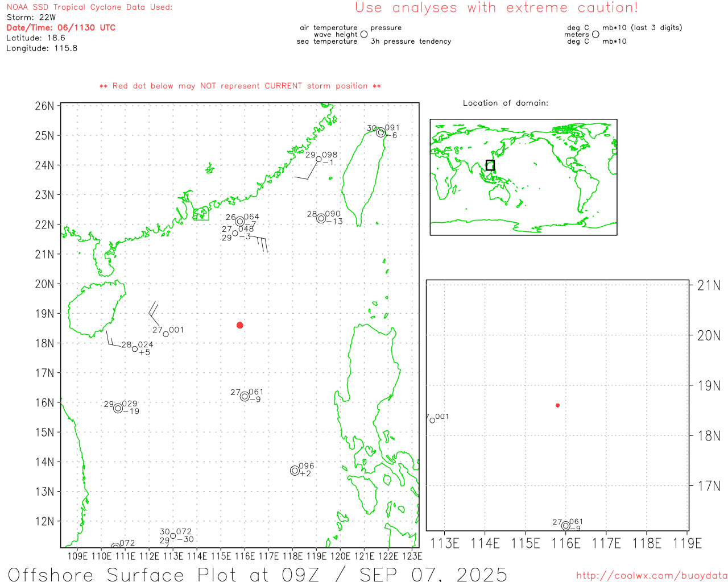This screenshot has width=728, height=582.
Task: Click the 109E longitude axis label
Action: [x=78, y=556]
